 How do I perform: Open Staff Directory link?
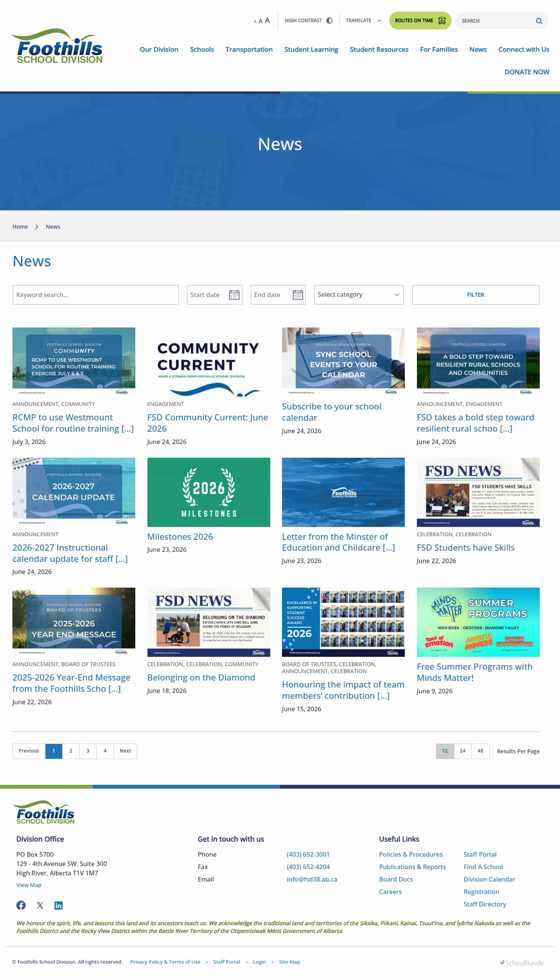pyautogui.click(x=485, y=904)
